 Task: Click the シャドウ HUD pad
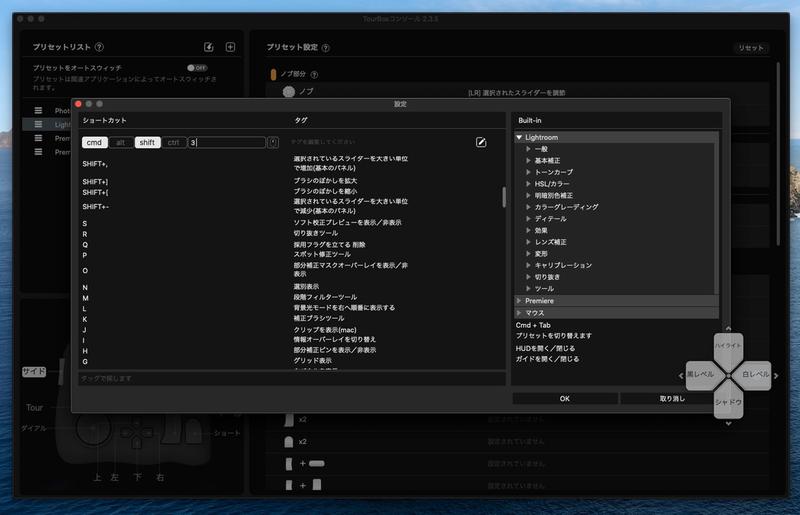click(x=728, y=402)
